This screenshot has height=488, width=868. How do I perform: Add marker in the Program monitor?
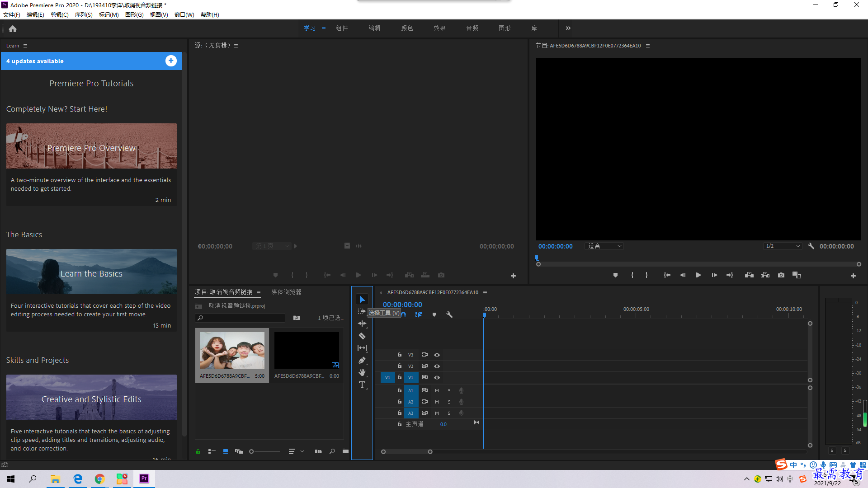615,275
